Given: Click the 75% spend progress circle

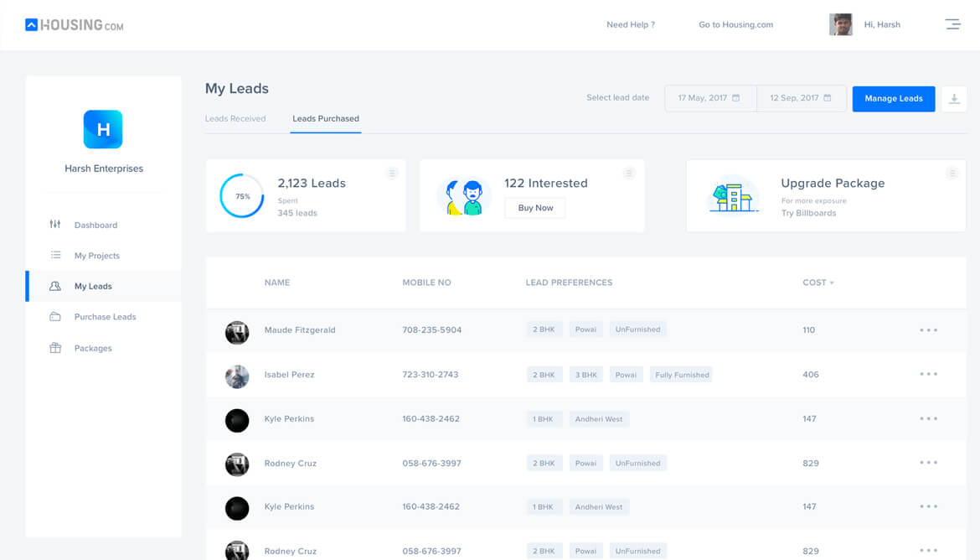Looking at the screenshot, I should pyautogui.click(x=242, y=195).
